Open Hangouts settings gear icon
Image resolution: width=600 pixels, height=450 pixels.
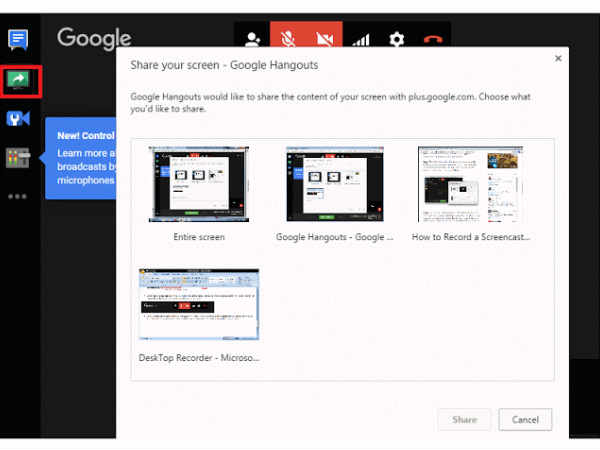397,40
